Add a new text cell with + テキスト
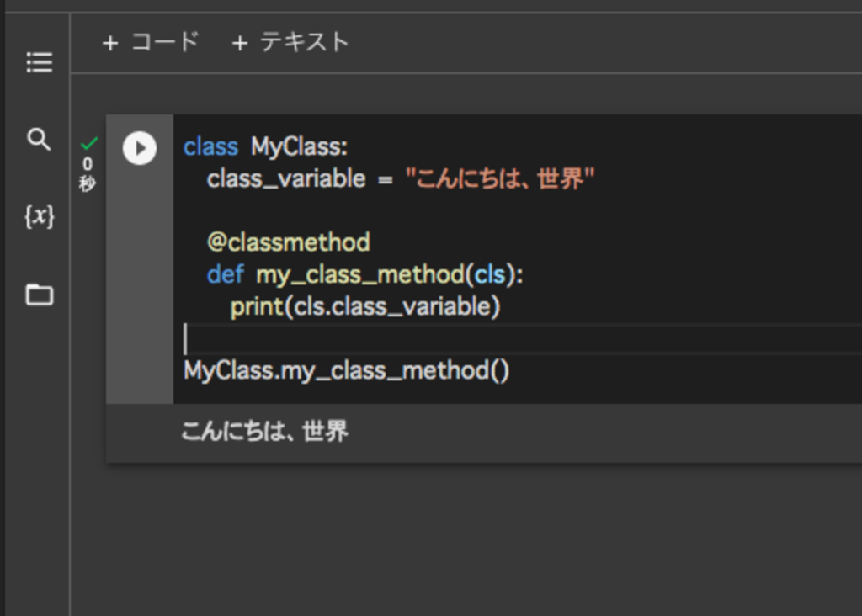 pyautogui.click(x=290, y=42)
